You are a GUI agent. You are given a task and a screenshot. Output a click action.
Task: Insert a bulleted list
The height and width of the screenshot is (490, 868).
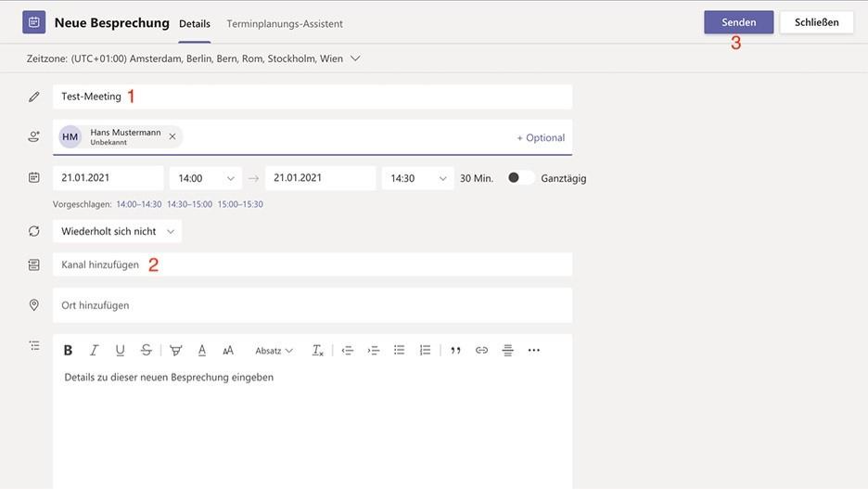(399, 350)
